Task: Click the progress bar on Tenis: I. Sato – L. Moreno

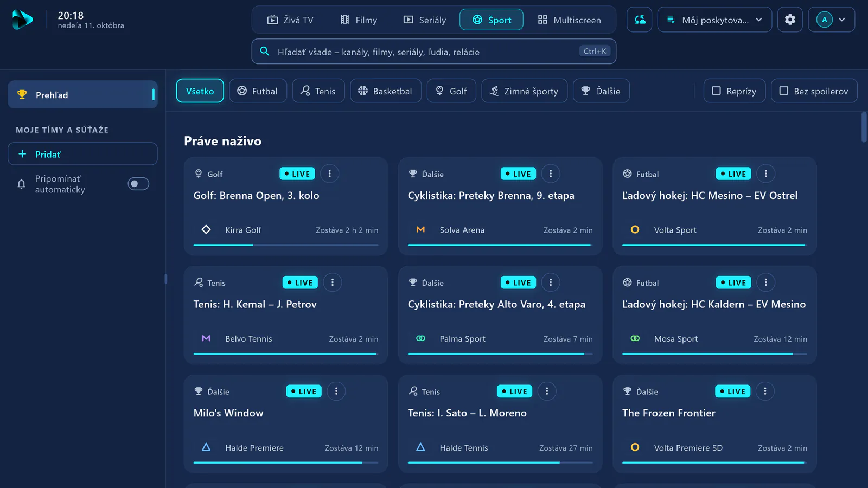Action: 500,463
